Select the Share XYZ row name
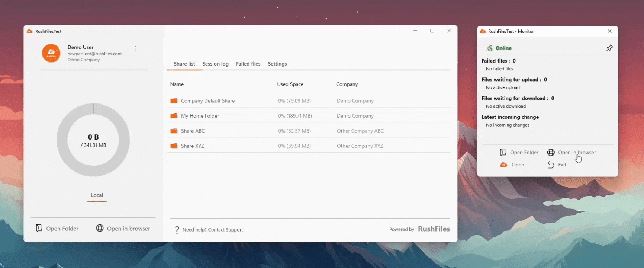644x268 pixels. pyautogui.click(x=193, y=146)
